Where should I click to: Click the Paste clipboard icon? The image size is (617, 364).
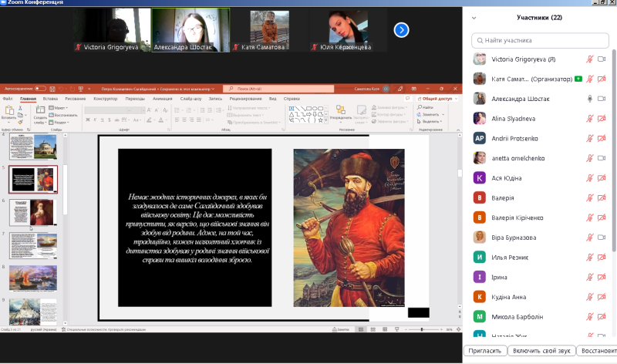(8, 110)
